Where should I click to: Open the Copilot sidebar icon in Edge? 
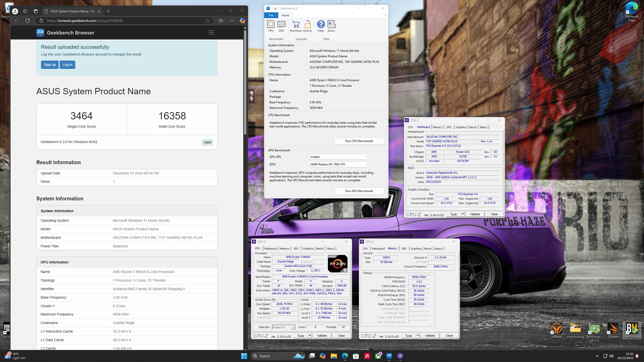pos(242,21)
